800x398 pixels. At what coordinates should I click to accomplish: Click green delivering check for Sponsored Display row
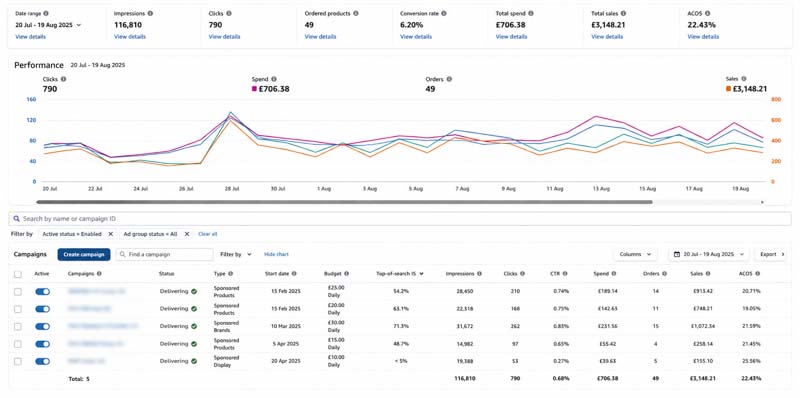point(194,361)
